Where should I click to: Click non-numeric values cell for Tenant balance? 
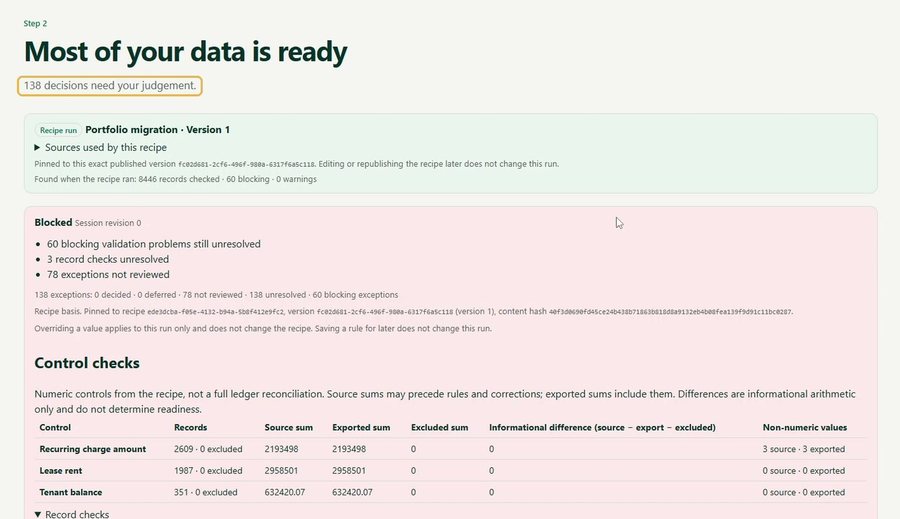804,492
